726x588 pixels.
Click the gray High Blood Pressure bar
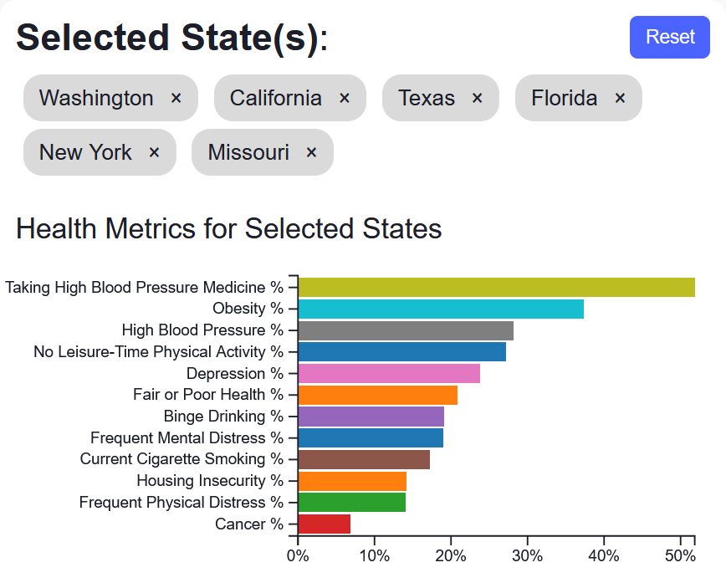[405, 330]
